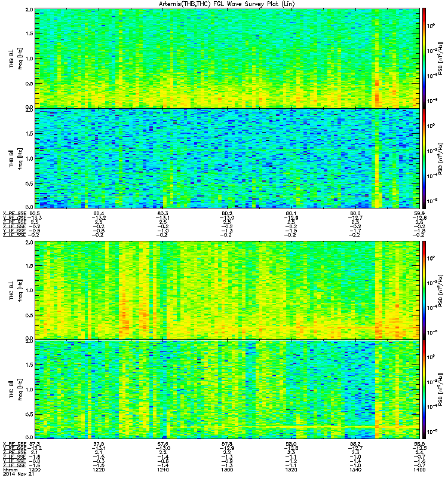Click the X_RE_GSE value '57.5'
This screenshot has height=478, width=448.
pyautogui.click(x=99, y=444)
